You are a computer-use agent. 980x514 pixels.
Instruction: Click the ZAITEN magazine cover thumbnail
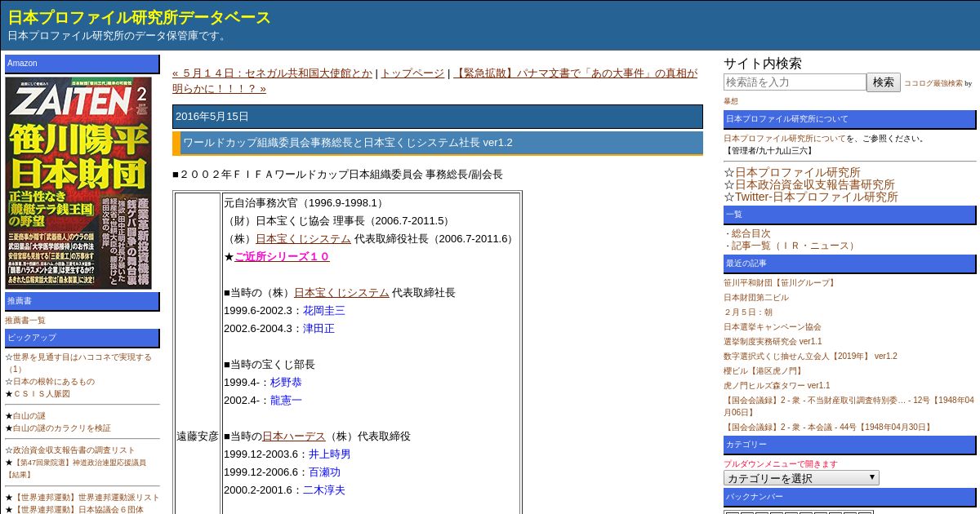[78, 183]
